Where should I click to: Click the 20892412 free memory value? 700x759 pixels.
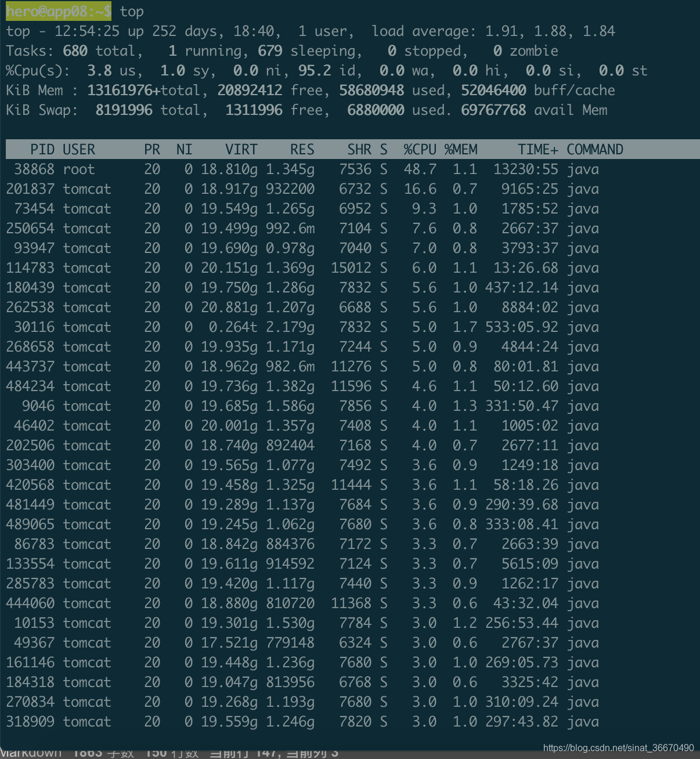coord(250,90)
